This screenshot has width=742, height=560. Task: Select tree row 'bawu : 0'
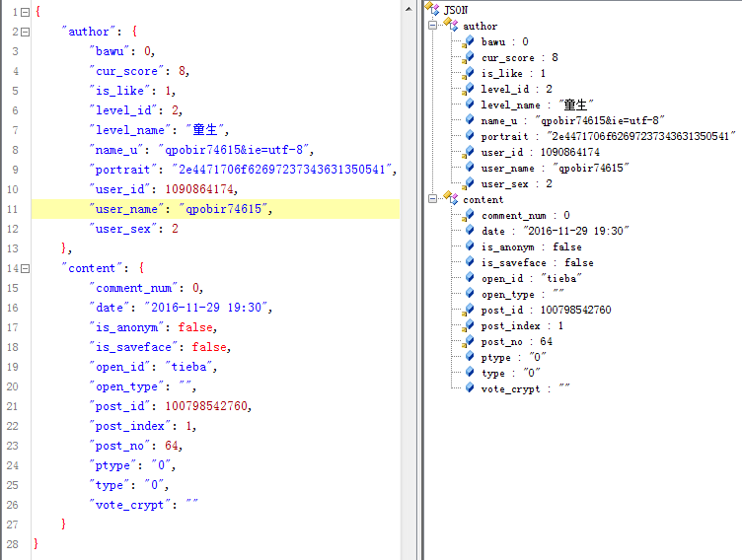point(505,41)
